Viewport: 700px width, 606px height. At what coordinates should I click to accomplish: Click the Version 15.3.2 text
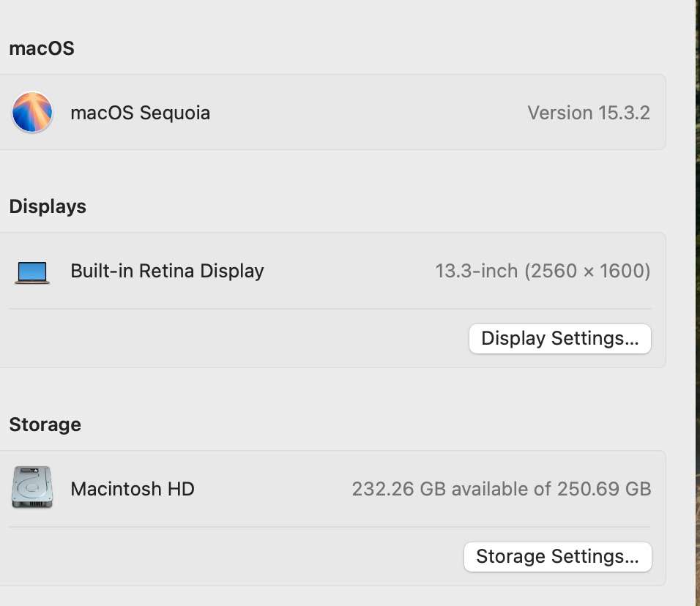(589, 113)
